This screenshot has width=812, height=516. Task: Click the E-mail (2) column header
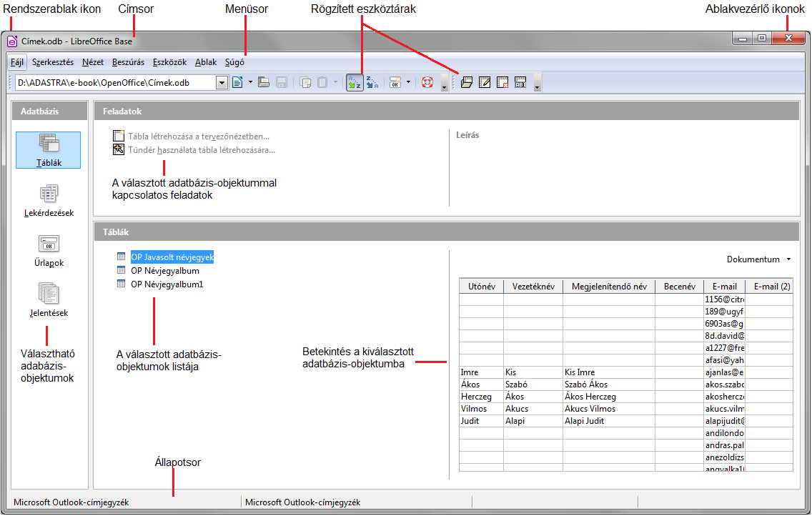coord(769,287)
